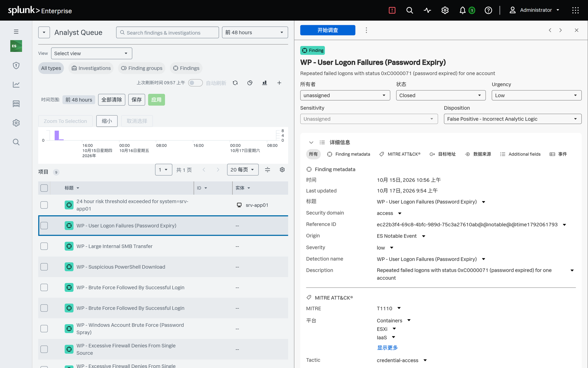
Task: Click the 全部清除 button
Action: coord(112,100)
